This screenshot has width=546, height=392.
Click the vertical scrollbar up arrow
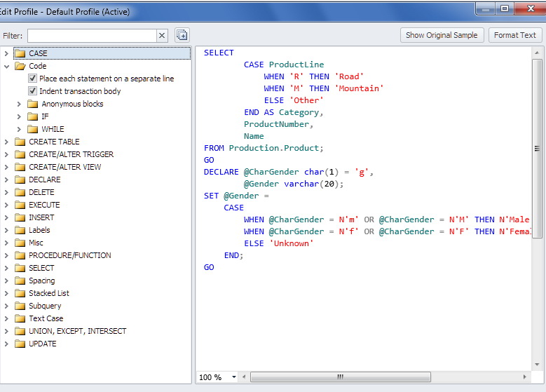coord(537,53)
